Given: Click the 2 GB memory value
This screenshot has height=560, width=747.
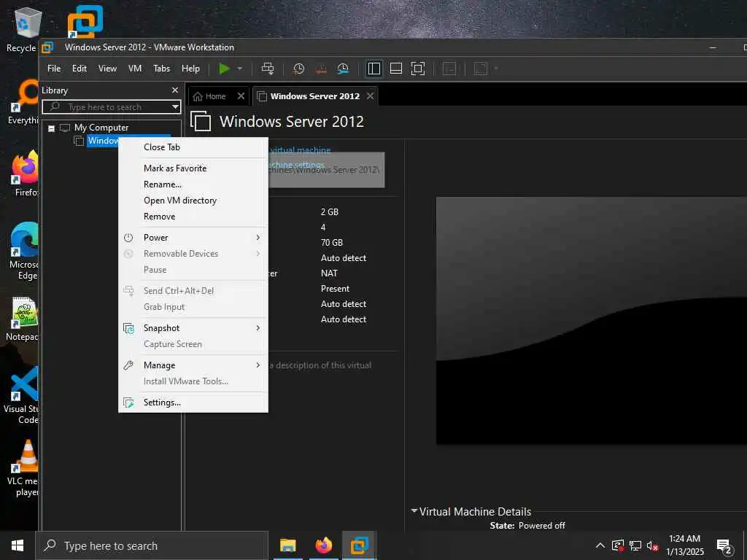Looking at the screenshot, I should pyautogui.click(x=329, y=212).
